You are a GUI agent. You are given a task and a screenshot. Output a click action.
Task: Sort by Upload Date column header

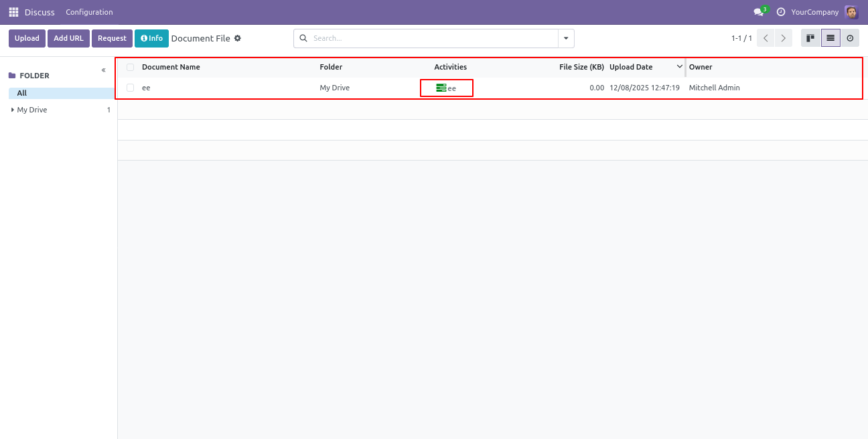click(x=631, y=67)
